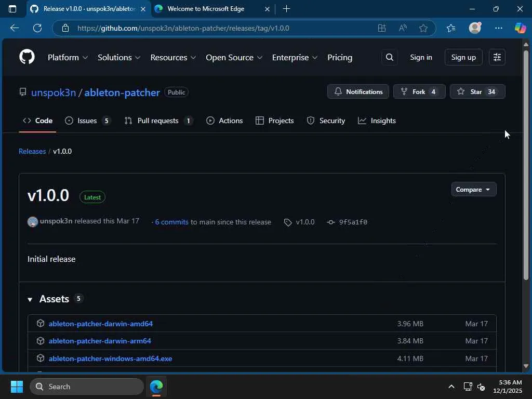Expand the Enterprise dropdown menu
Screen dimensions: 532x399
295,57
